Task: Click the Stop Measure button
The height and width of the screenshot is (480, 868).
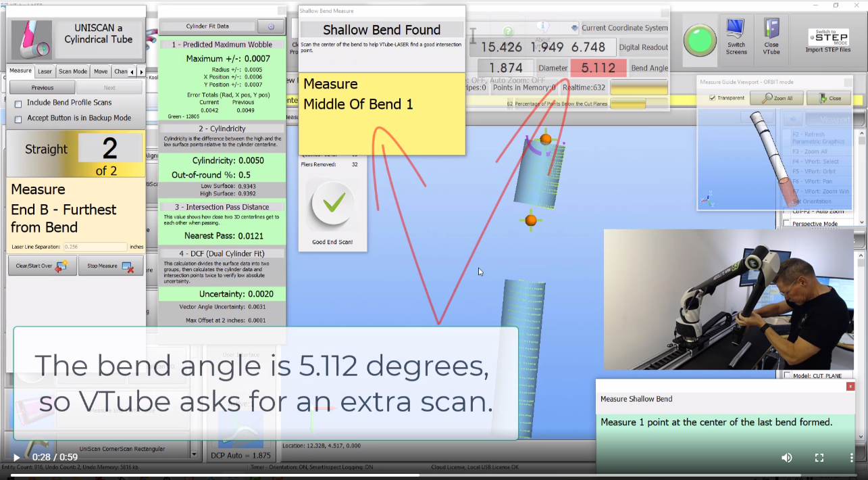Action: click(x=110, y=266)
